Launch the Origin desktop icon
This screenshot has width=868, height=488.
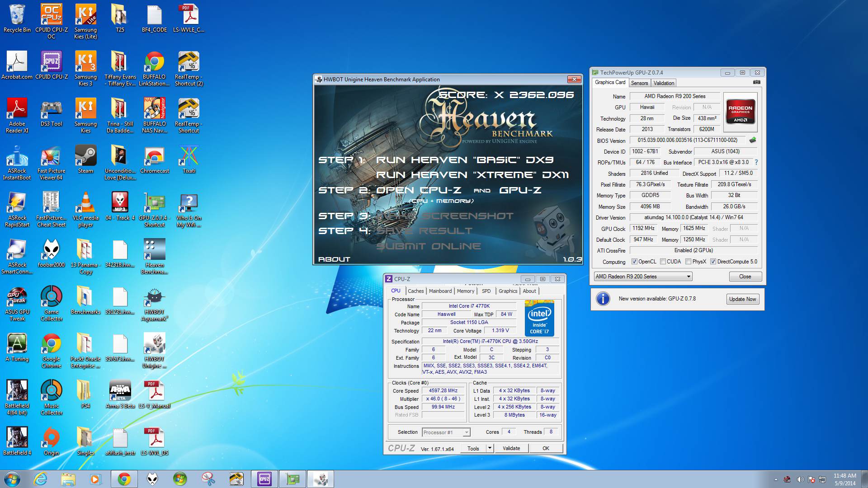tap(52, 441)
